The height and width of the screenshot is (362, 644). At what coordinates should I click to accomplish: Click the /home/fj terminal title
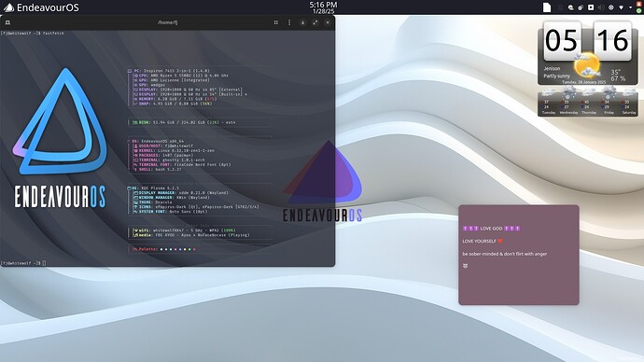[168, 22]
